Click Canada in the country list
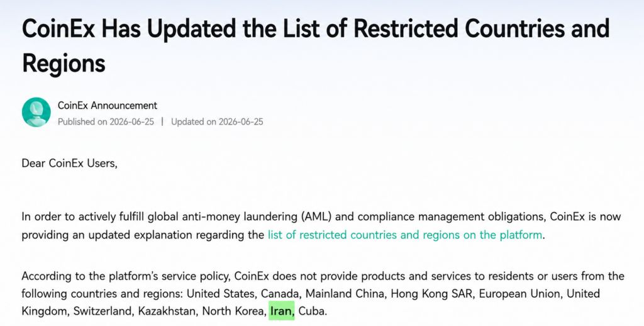The image size is (644, 326). coord(280,294)
